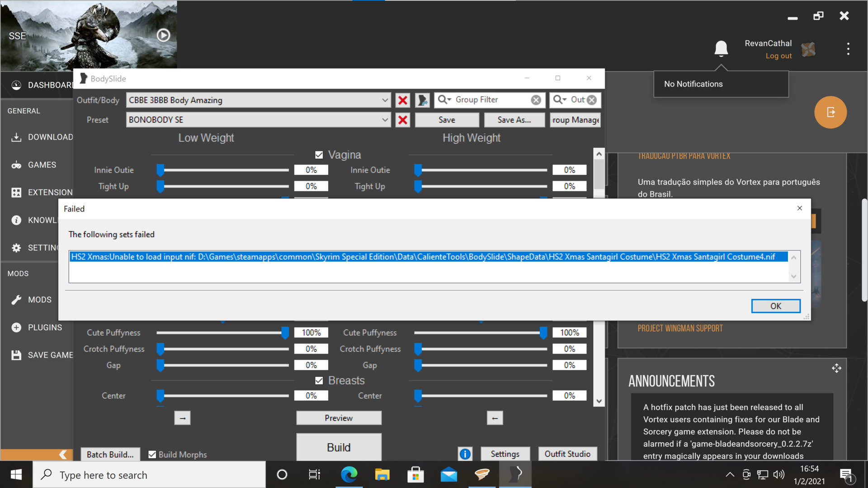
Task: Open Windows Start menu
Action: [16, 474]
